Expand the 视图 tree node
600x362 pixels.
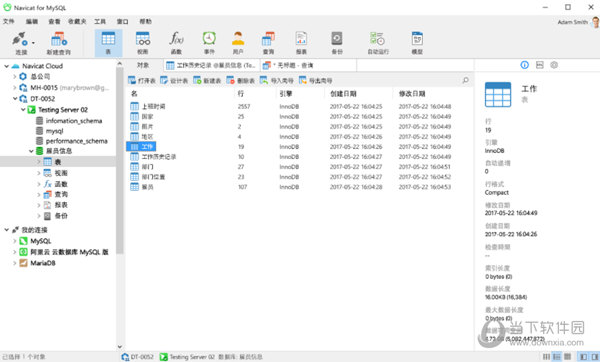point(39,173)
